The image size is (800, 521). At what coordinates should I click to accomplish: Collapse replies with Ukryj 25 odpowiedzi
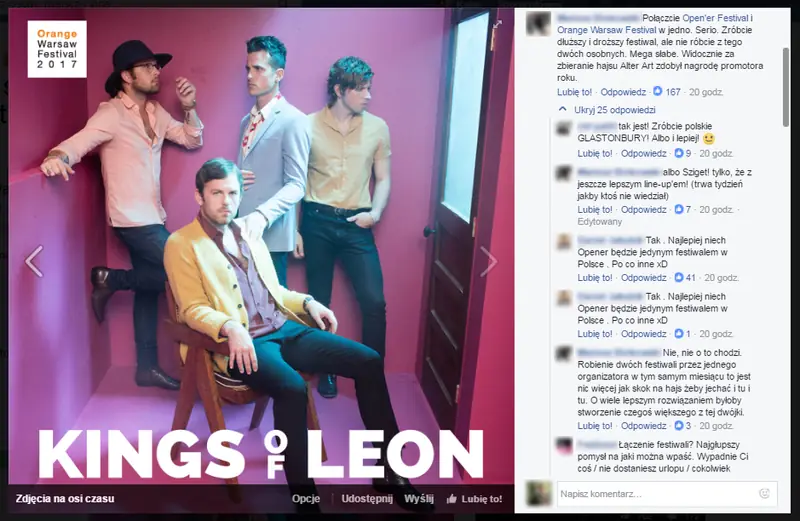click(608, 110)
